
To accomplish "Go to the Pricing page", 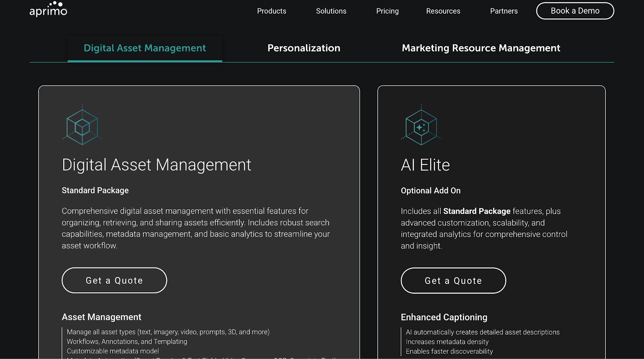I will [x=387, y=11].
